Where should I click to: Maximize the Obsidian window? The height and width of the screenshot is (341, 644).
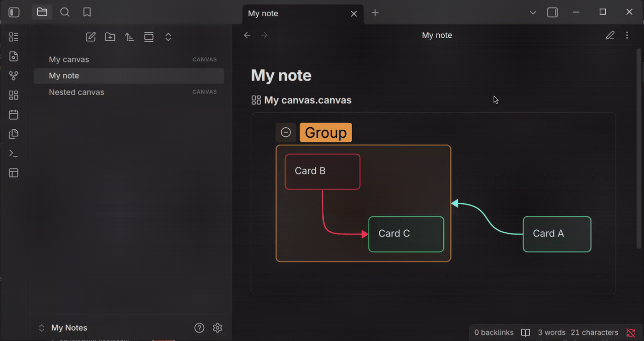tap(603, 12)
